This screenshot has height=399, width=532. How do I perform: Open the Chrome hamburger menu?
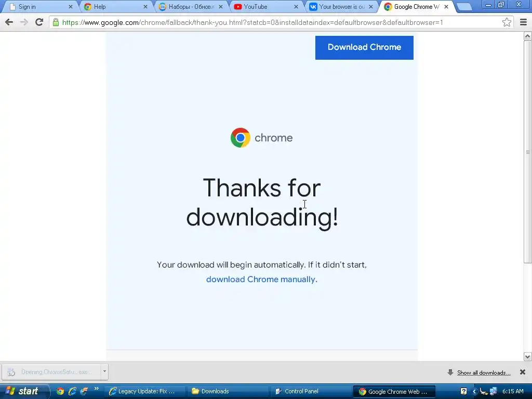523,22
